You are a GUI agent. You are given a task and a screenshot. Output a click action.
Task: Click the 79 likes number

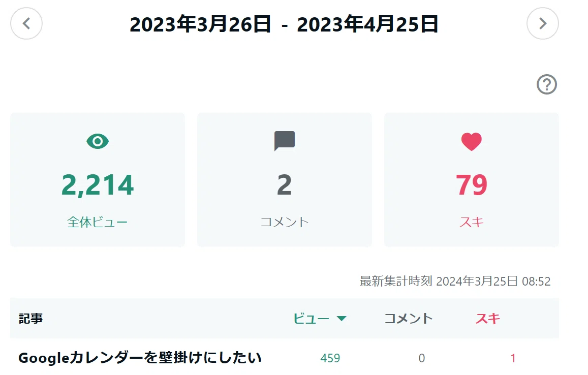[x=472, y=185]
